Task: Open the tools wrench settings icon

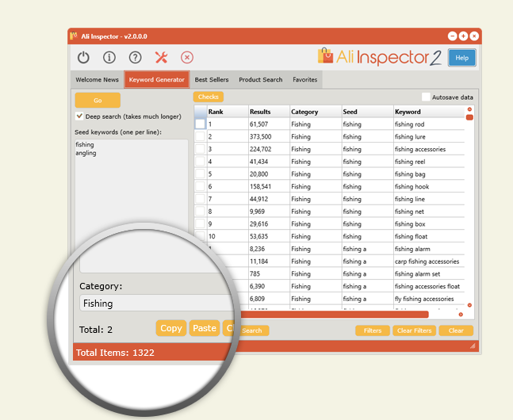Action: [x=161, y=57]
